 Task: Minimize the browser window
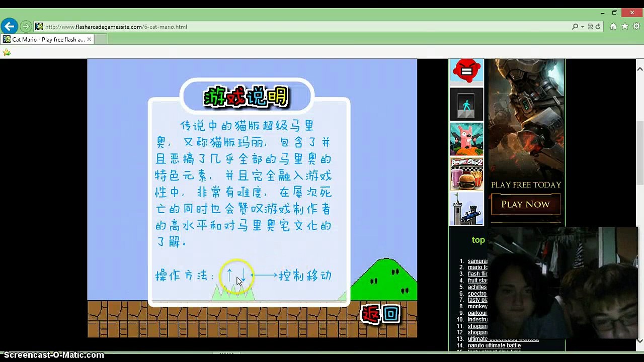603,13
